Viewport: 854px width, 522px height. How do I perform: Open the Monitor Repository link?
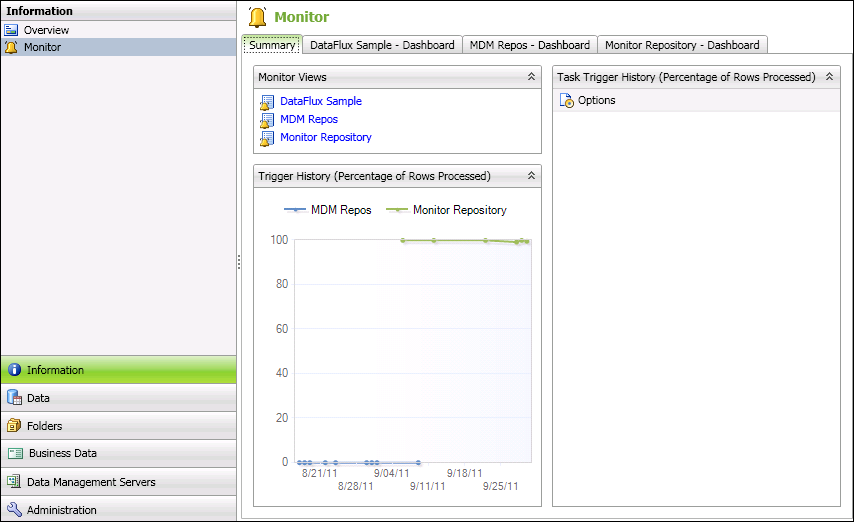coord(326,138)
